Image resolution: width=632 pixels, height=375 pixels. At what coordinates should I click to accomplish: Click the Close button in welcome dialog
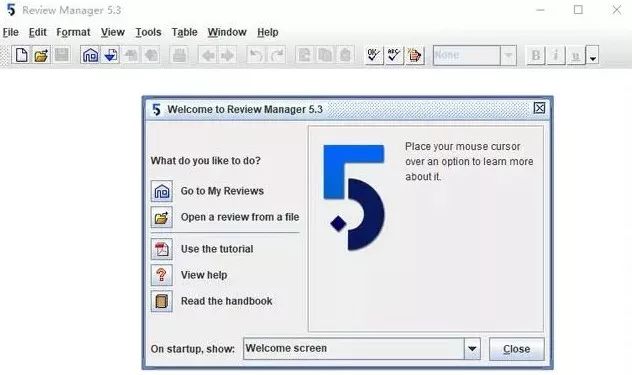[516, 349]
